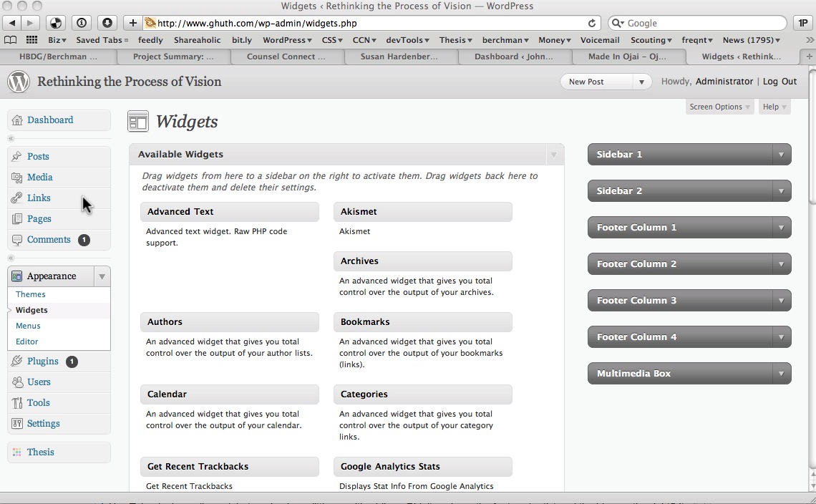Select the Advanced Text widget
Image resolution: width=816 pixels, height=504 pixels.
(230, 212)
